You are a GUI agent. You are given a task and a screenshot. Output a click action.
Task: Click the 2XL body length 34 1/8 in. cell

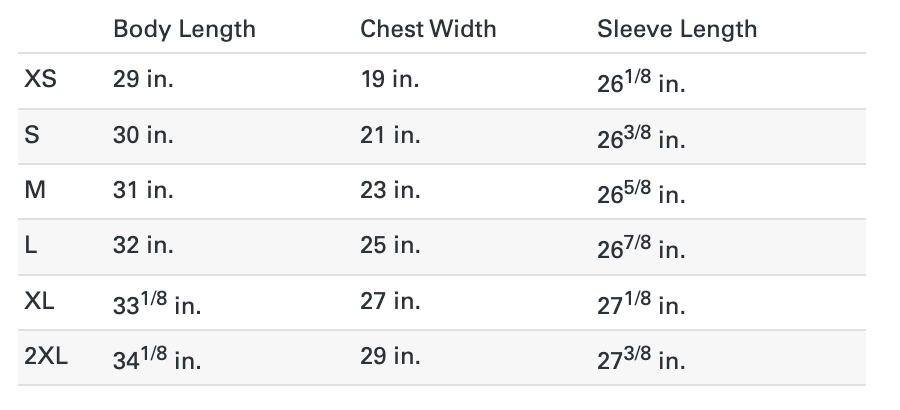tap(157, 357)
